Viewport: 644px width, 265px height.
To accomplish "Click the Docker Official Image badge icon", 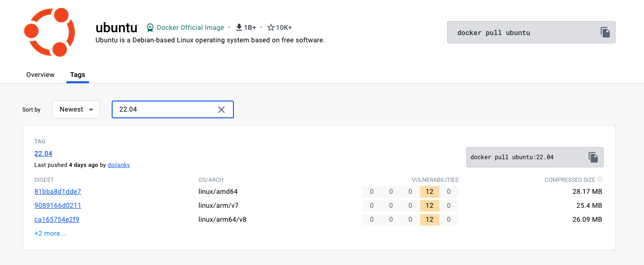I will point(150,27).
